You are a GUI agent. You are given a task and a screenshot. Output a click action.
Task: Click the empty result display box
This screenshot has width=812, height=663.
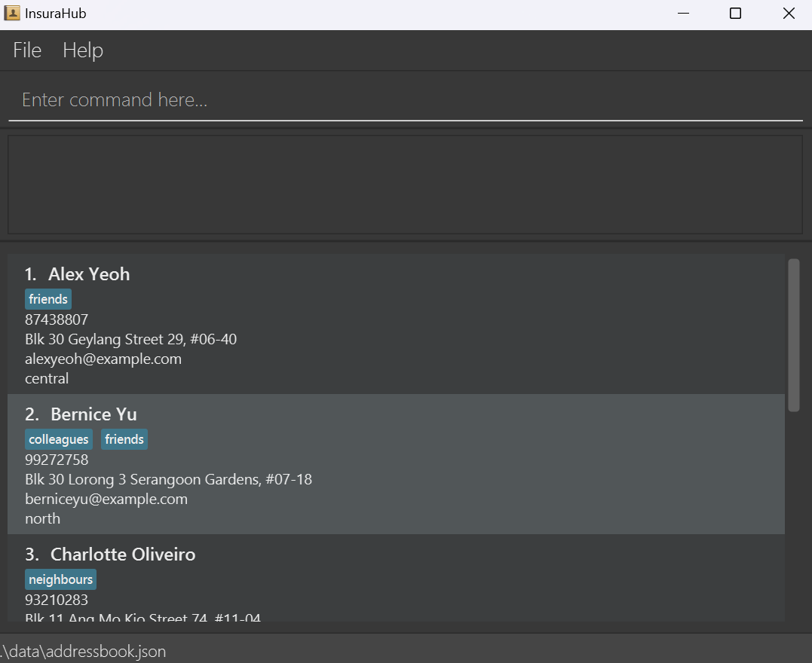click(406, 185)
